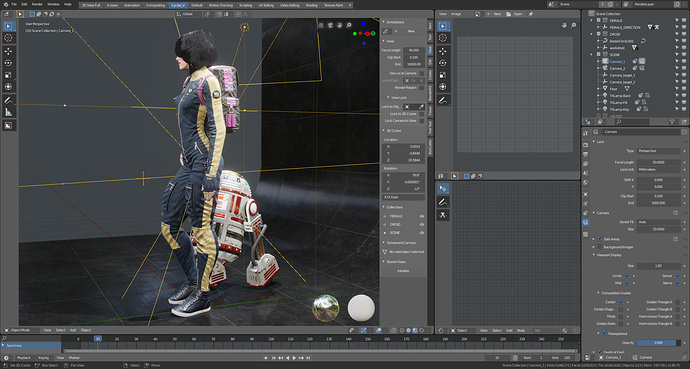Toggle the Passepartout checkbox
The height and width of the screenshot is (369, 690).
[605, 333]
